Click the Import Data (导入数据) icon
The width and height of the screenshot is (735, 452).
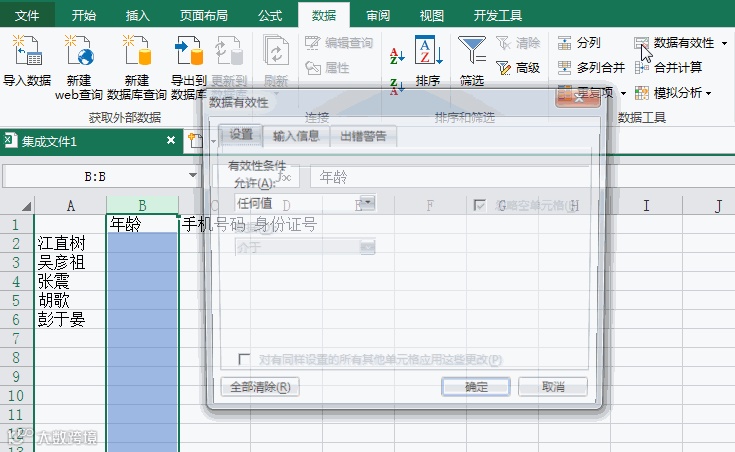[x=27, y=50]
